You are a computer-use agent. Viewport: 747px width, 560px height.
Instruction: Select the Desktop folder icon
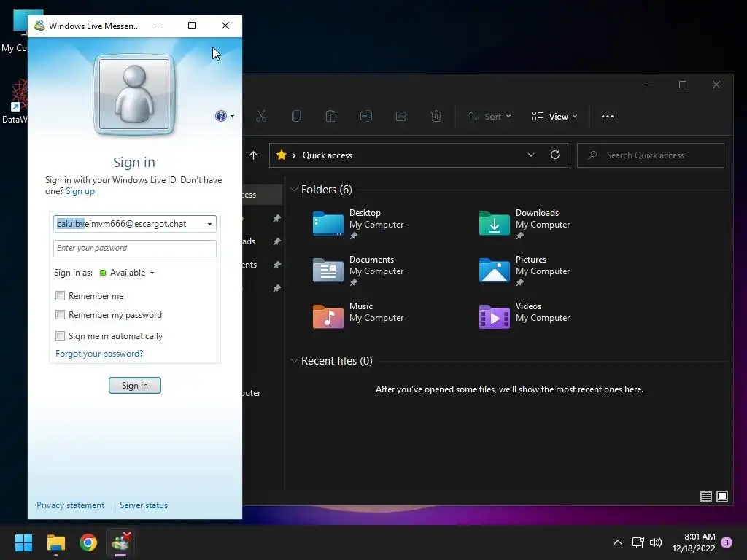328,223
